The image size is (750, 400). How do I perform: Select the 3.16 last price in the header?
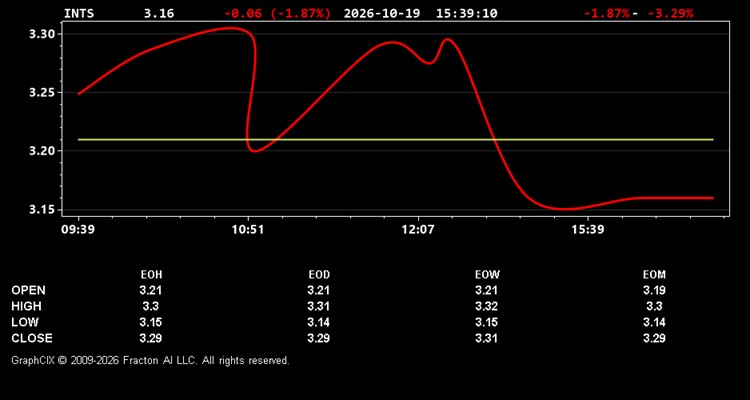[x=159, y=13]
